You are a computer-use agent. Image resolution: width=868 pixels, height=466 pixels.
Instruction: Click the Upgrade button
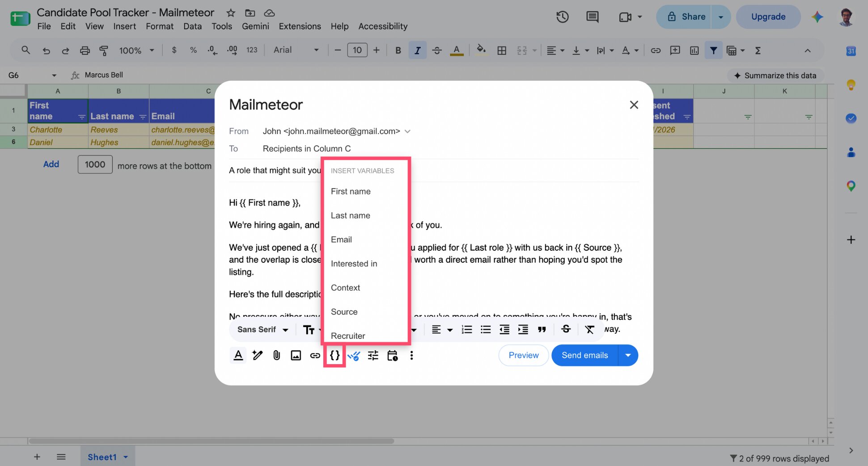tap(768, 17)
